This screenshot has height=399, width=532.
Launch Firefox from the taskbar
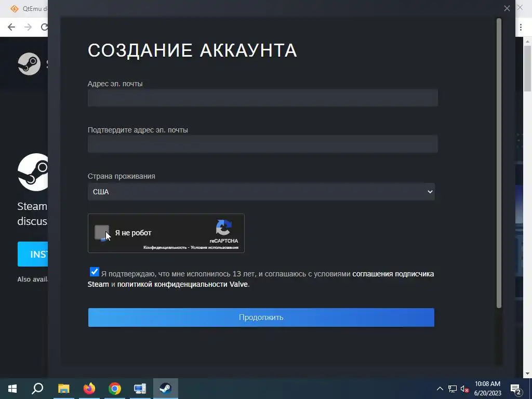89,389
